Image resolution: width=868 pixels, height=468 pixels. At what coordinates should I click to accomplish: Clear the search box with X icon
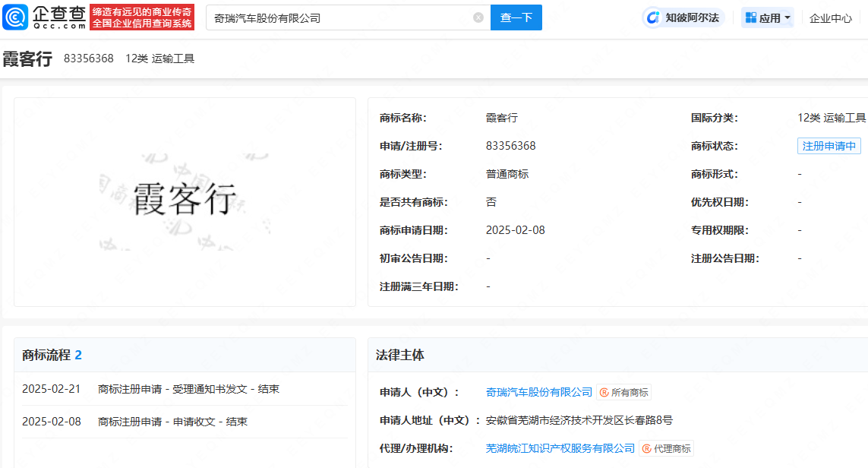[x=478, y=17]
